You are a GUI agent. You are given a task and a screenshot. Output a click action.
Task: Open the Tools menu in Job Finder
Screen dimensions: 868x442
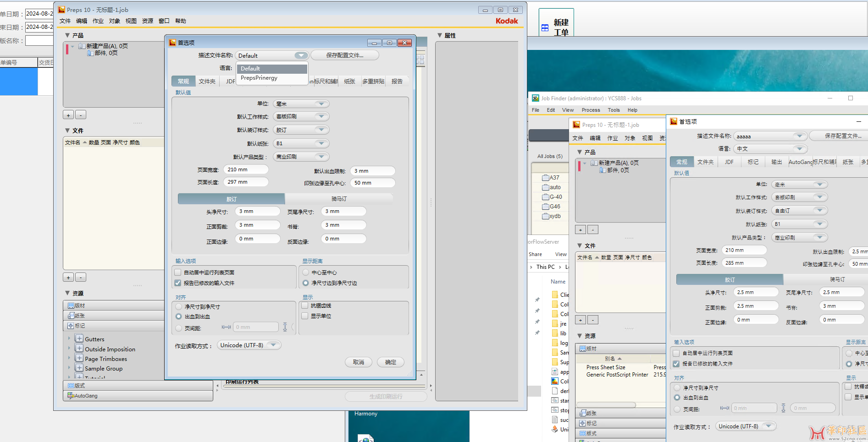click(x=614, y=110)
